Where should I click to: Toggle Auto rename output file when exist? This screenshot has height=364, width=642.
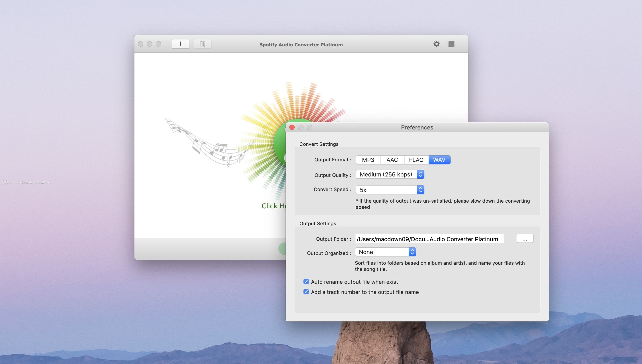306,282
